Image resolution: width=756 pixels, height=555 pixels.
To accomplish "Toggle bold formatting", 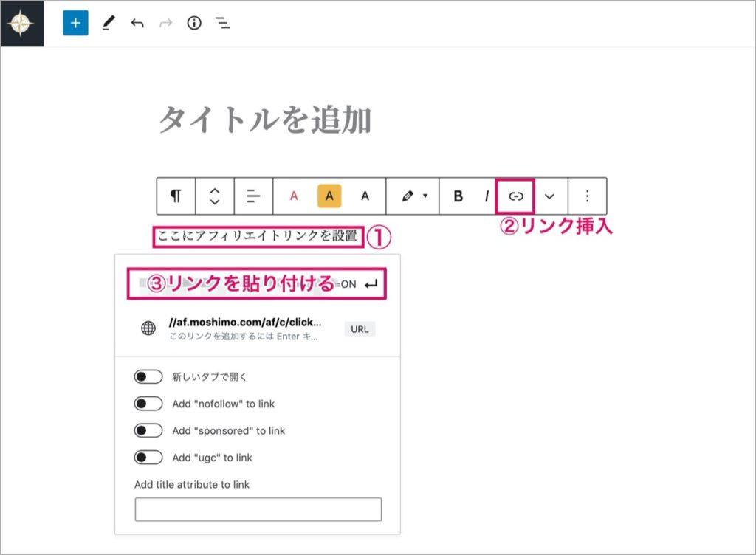I will (458, 196).
